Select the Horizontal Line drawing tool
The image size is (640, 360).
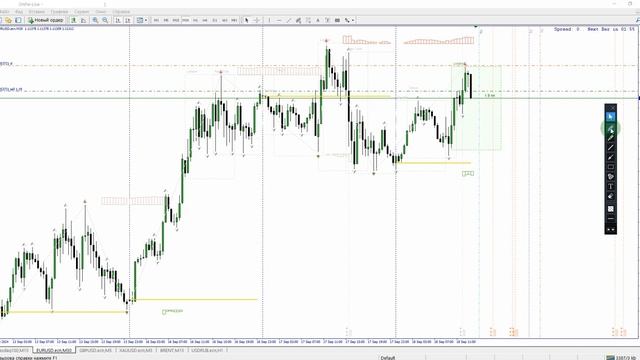click(279, 20)
